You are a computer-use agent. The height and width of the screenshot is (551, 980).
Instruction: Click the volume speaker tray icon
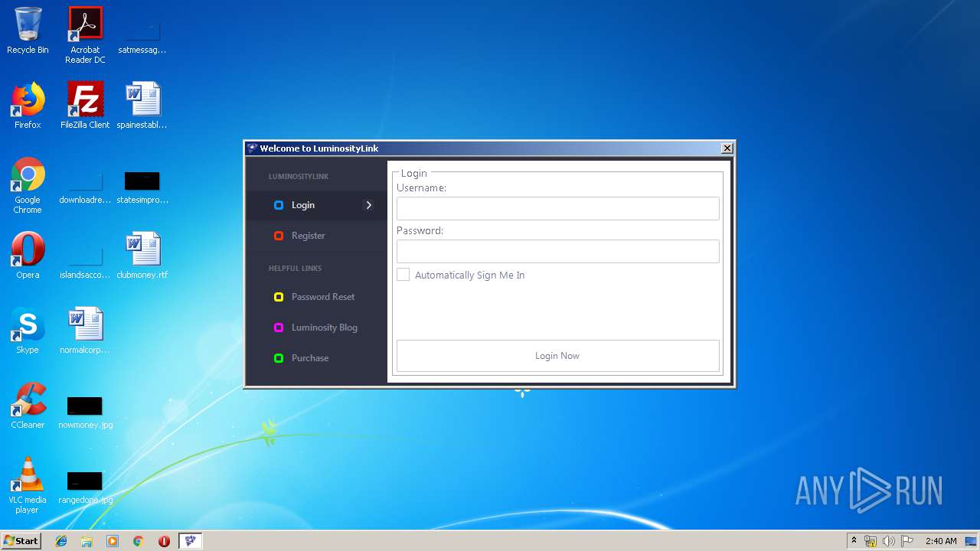pos(889,541)
